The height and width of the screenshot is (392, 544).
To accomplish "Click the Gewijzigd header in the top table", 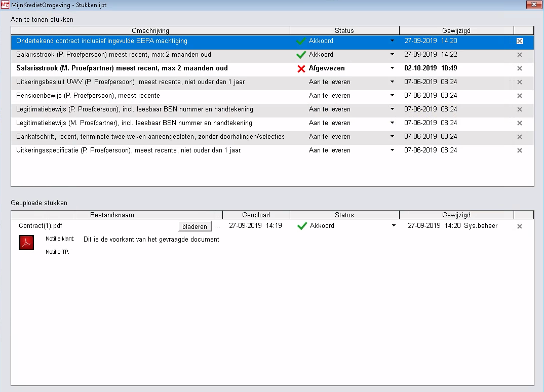I will tap(456, 30).
